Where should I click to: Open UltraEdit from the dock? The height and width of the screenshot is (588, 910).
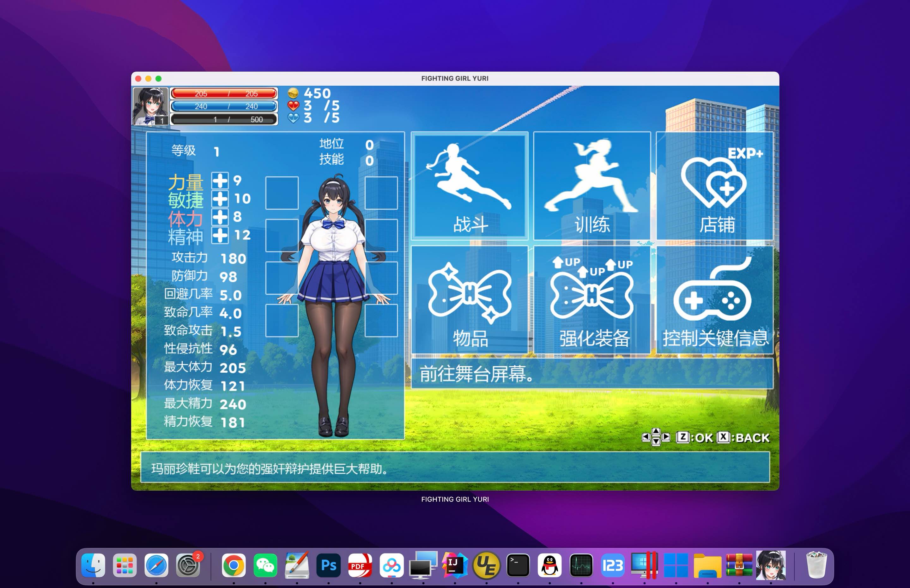click(x=486, y=566)
